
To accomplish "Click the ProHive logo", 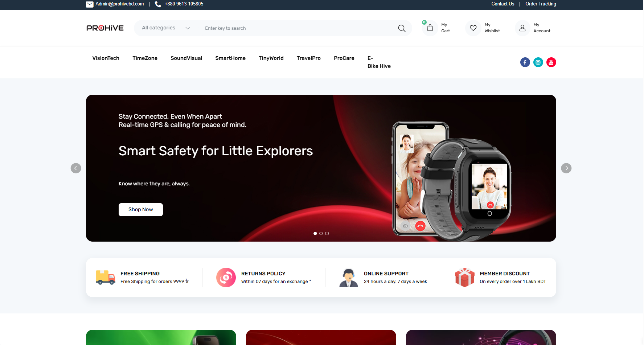I will (x=105, y=28).
